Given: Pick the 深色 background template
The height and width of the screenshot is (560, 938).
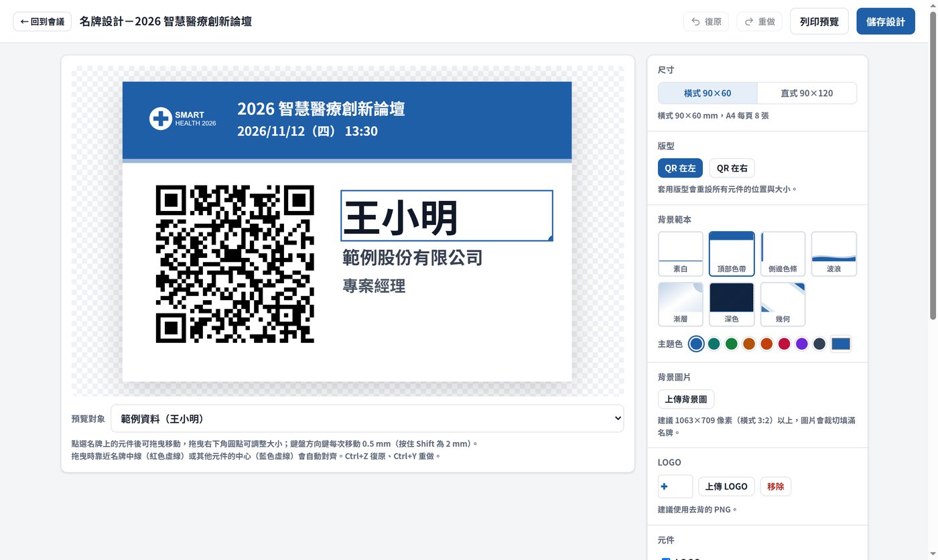Looking at the screenshot, I should tap(732, 304).
